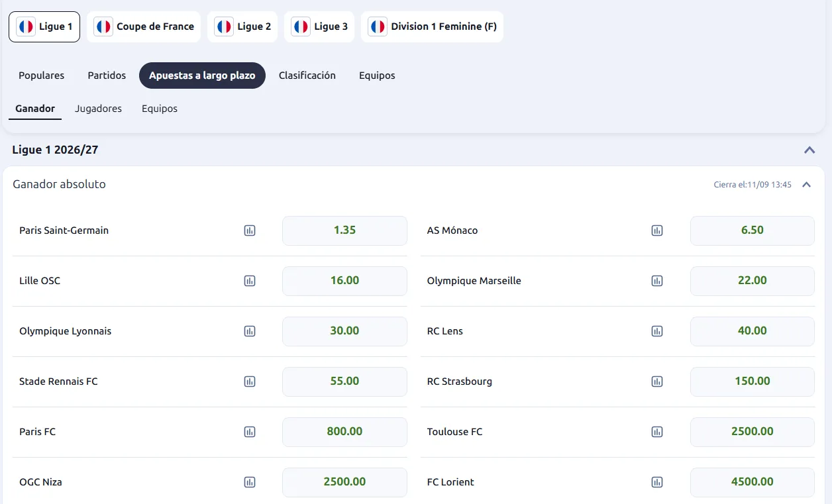Open statistics icon for RC Strasbourg

click(x=657, y=381)
